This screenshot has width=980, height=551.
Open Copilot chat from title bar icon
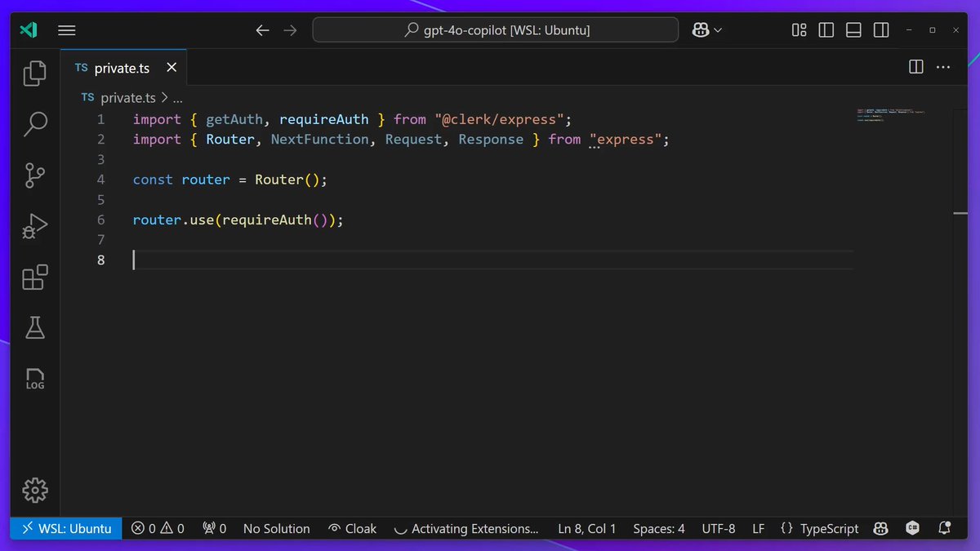coord(700,30)
